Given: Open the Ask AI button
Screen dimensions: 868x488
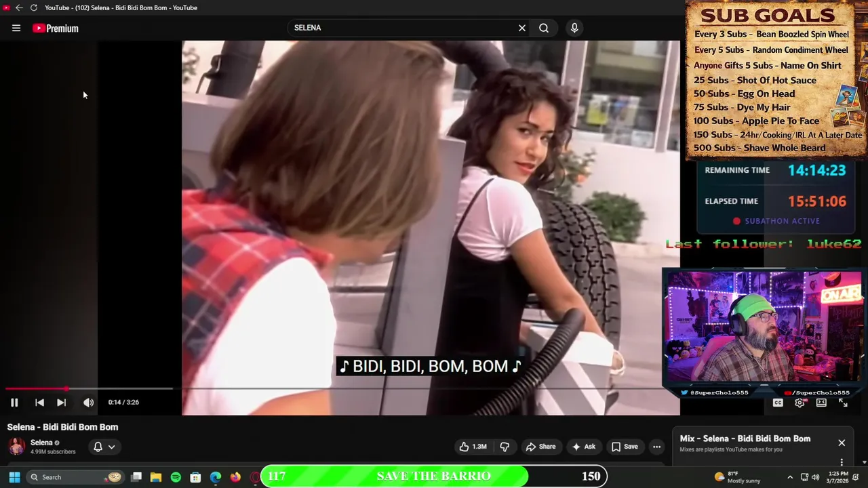Looking at the screenshot, I should [x=583, y=447].
